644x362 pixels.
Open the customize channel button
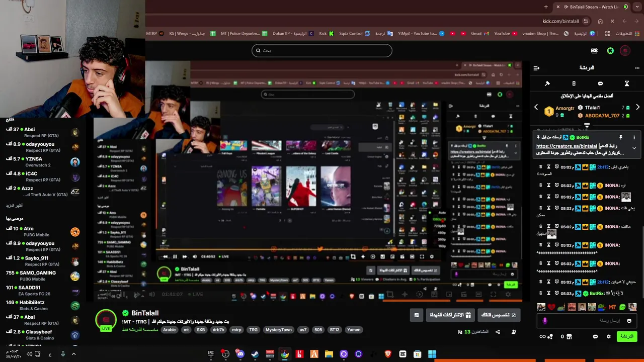click(499, 315)
